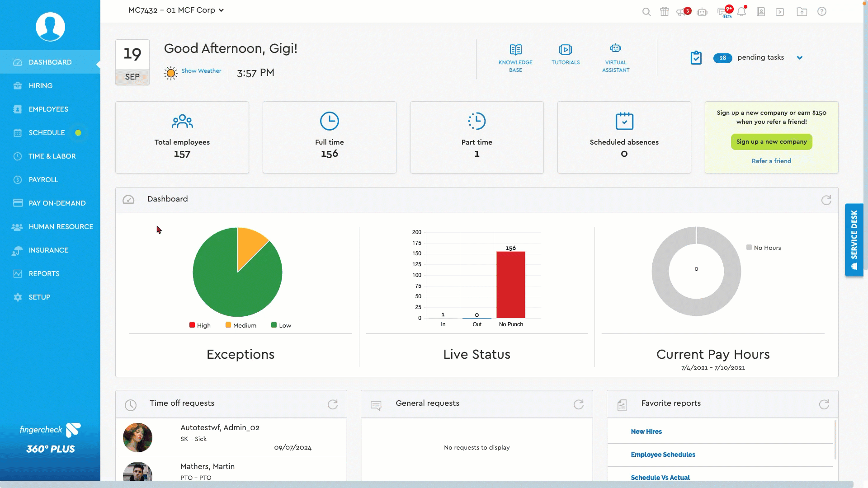868x488 pixels.
Task: Open the notifications bell
Action: (741, 12)
